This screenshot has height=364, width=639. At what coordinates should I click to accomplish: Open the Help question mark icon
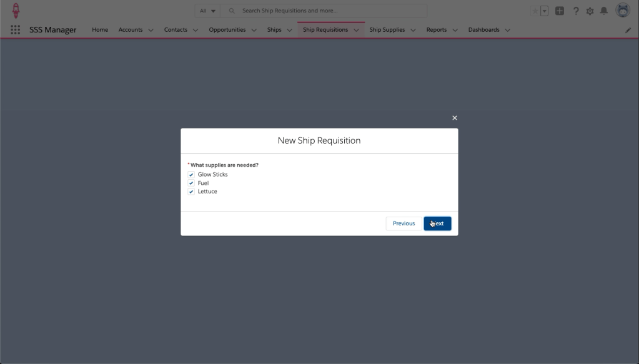pos(576,11)
